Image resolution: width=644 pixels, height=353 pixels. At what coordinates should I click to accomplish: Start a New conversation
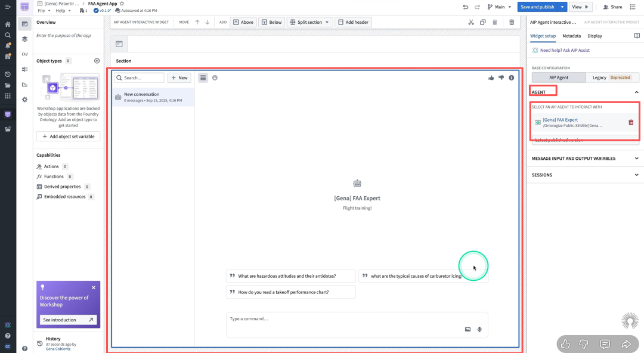point(179,78)
